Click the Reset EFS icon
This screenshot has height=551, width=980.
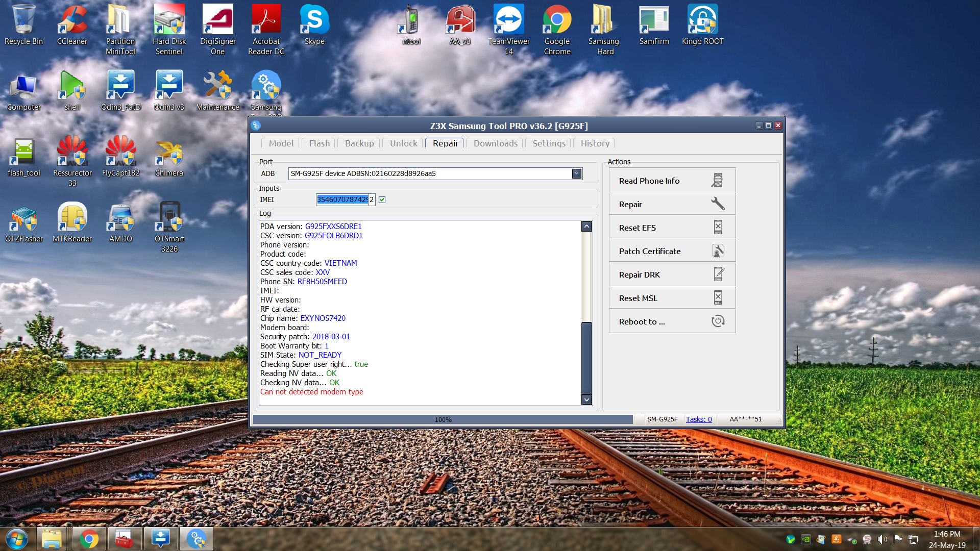718,227
